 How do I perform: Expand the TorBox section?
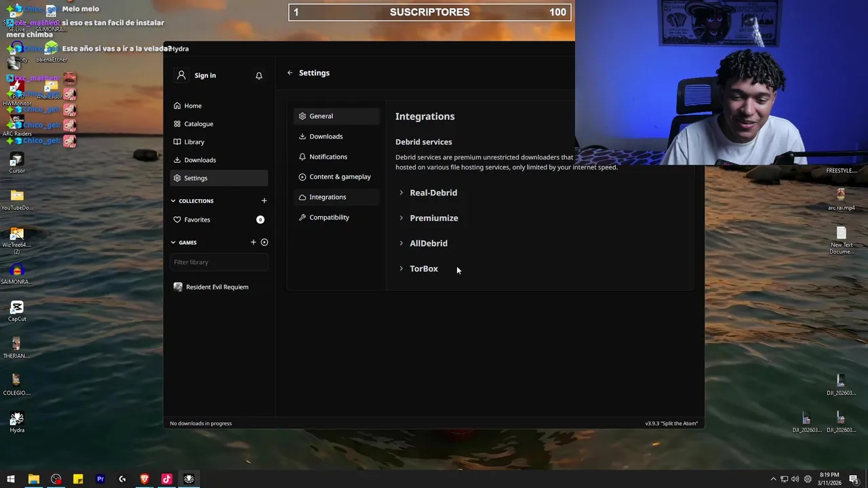point(418,268)
